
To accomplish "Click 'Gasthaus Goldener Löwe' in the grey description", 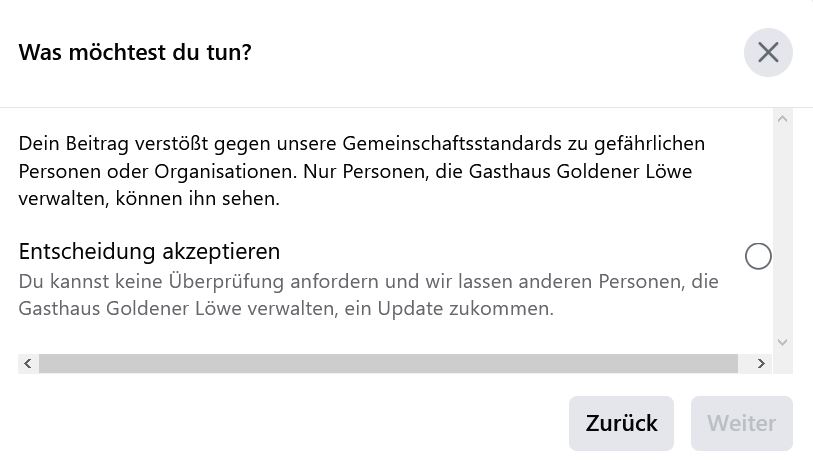I will (x=130, y=309).
